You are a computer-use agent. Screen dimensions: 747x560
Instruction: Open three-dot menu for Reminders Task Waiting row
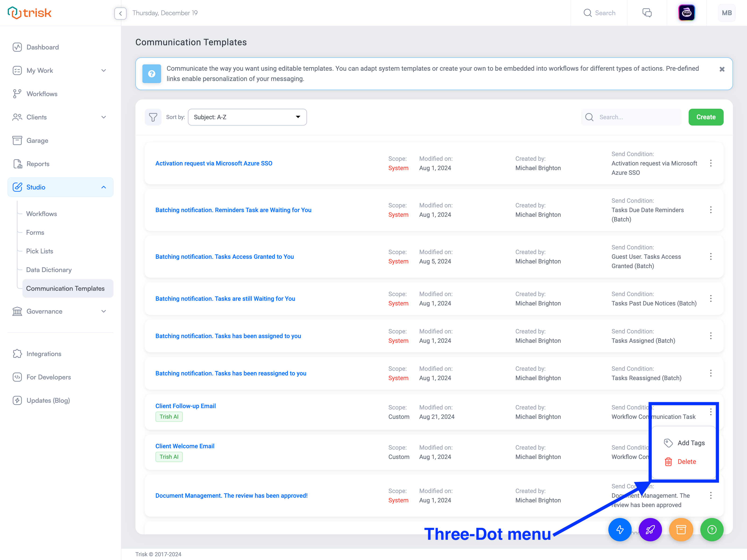(x=711, y=210)
